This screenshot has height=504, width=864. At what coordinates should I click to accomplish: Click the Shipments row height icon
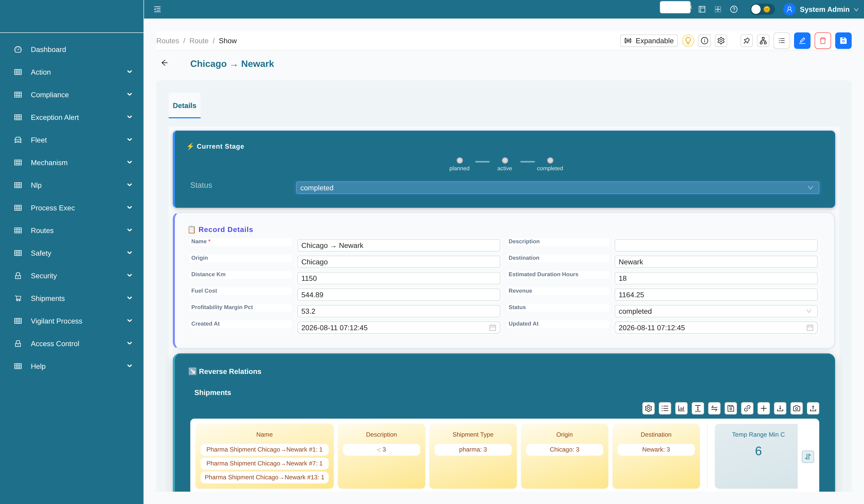(x=698, y=408)
